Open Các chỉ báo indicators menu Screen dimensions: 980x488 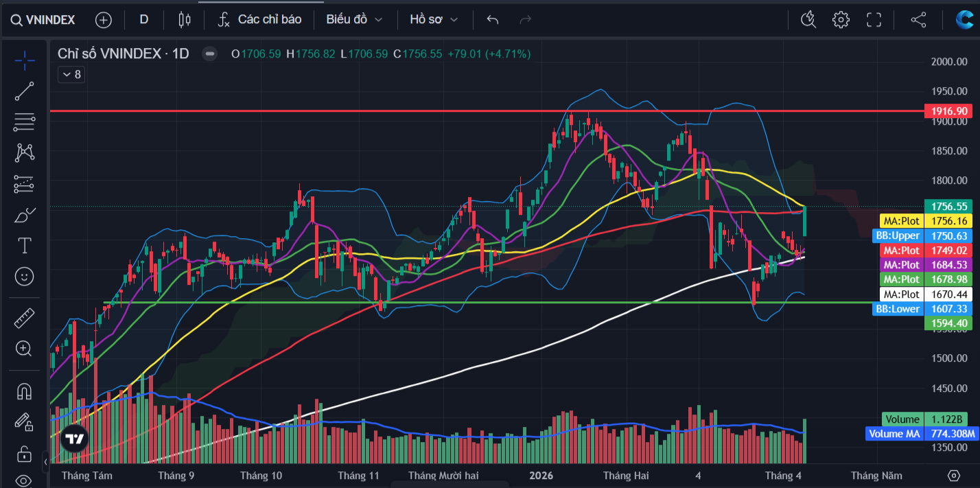coord(260,20)
